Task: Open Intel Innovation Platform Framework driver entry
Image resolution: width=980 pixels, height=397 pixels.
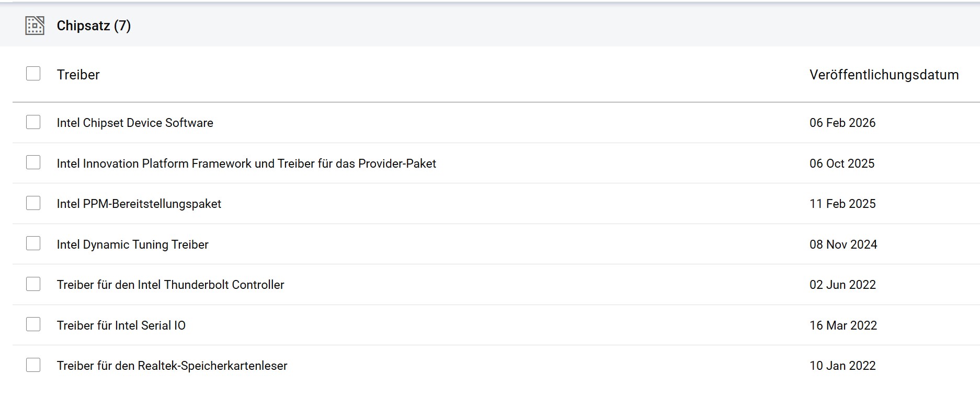Action: 246,164
